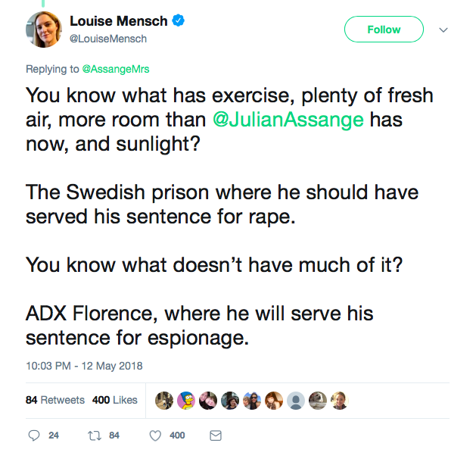476x462 pixels.
Task: Open the default grey avatar liker
Action: coord(296,401)
